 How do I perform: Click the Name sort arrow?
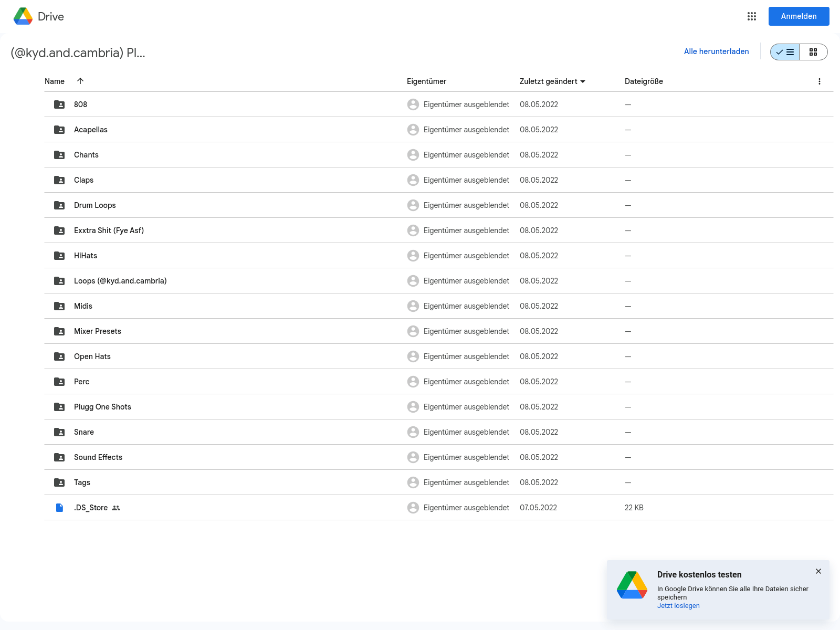[x=80, y=81]
